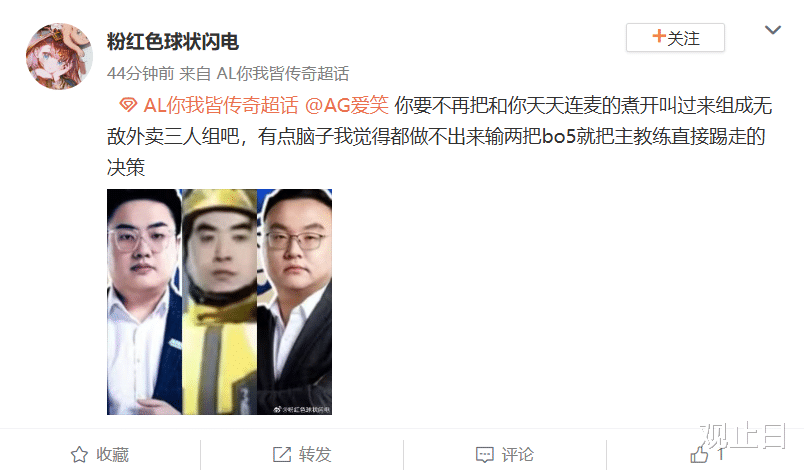The width and height of the screenshot is (804, 470).
Task: Select the 收藏 favorite label
Action: coord(112,454)
